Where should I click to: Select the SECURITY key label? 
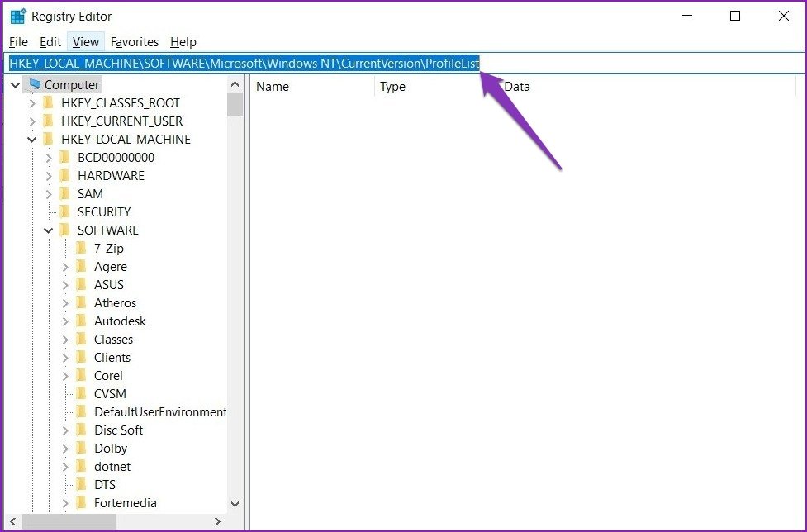point(104,212)
